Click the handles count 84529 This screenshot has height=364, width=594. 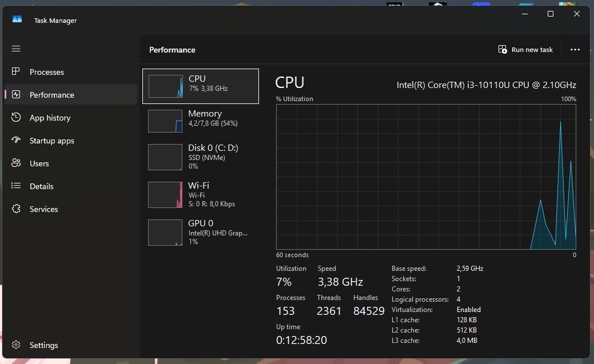[x=369, y=311]
